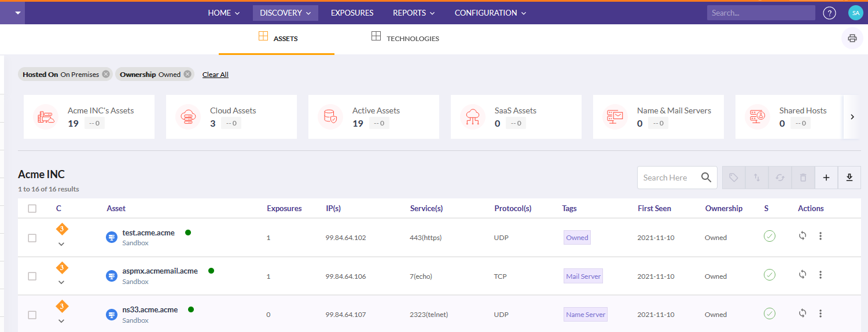Go to the Exposures menu item

[352, 13]
